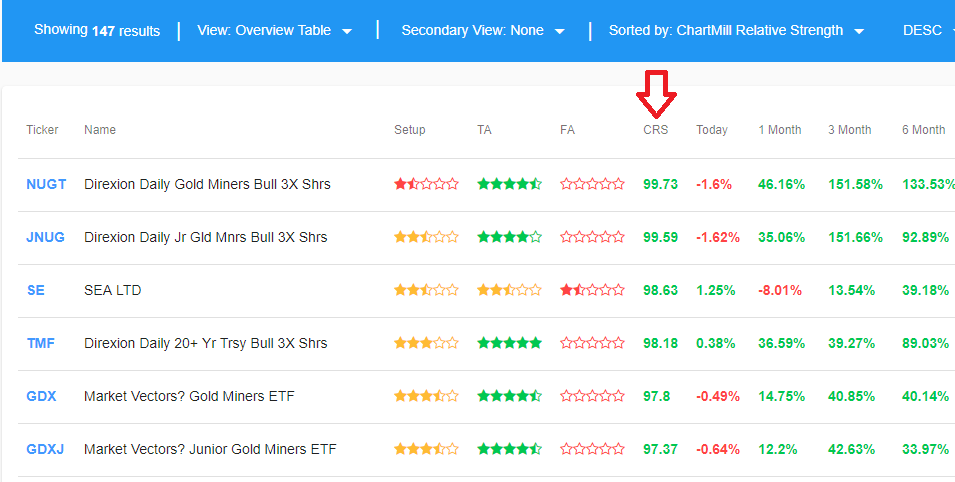This screenshot has width=955, height=482.
Task: Open the GDXJ ticker link
Action: [x=45, y=449]
